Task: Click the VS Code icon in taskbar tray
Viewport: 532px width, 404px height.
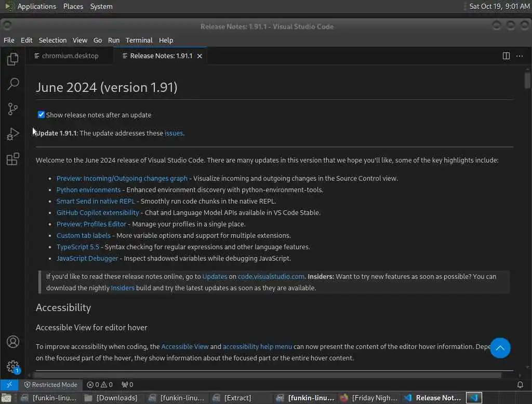Action: [474, 398]
